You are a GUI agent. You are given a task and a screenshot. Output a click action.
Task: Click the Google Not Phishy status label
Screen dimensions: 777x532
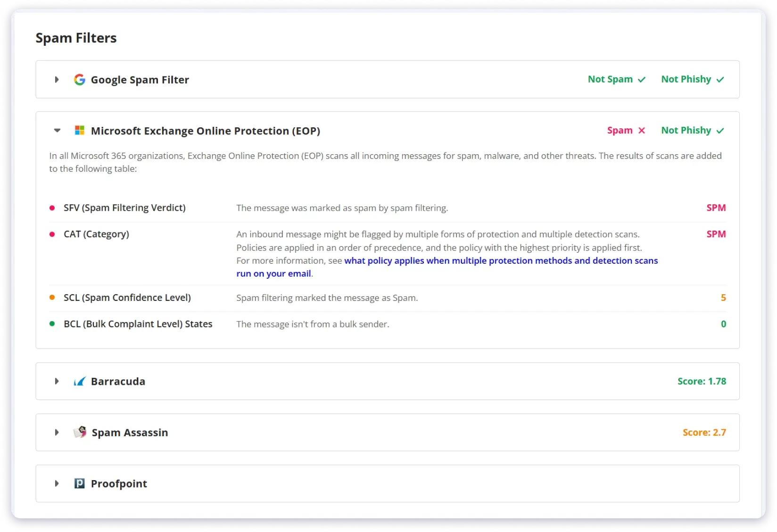pyautogui.click(x=686, y=79)
